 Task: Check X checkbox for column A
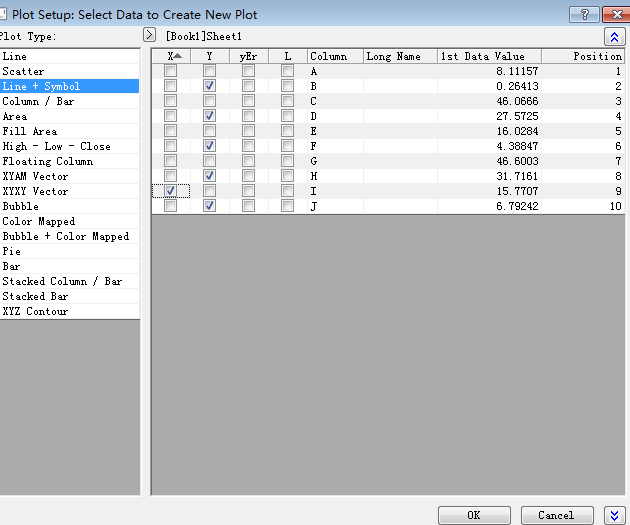[x=170, y=71]
